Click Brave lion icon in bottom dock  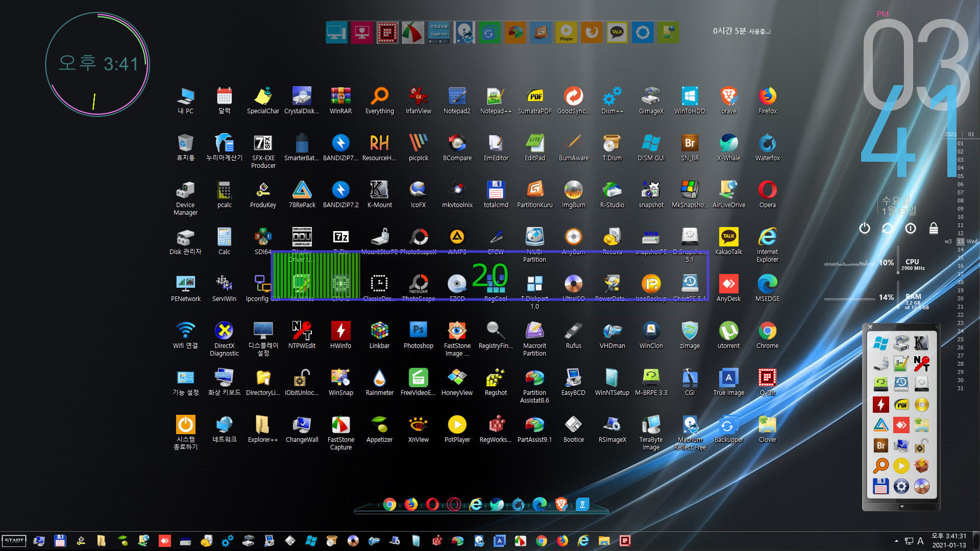(561, 505)
